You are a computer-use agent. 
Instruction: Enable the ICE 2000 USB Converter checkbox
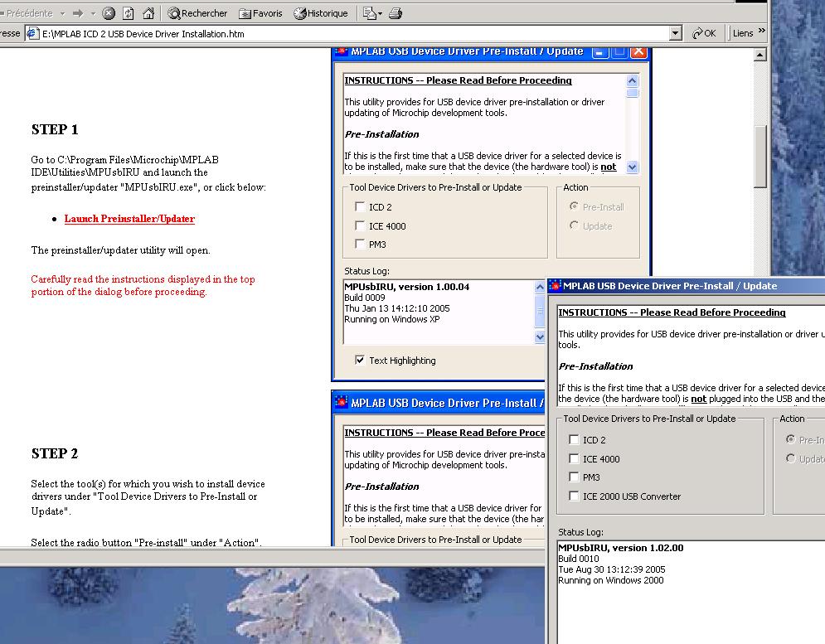[574, 496]
